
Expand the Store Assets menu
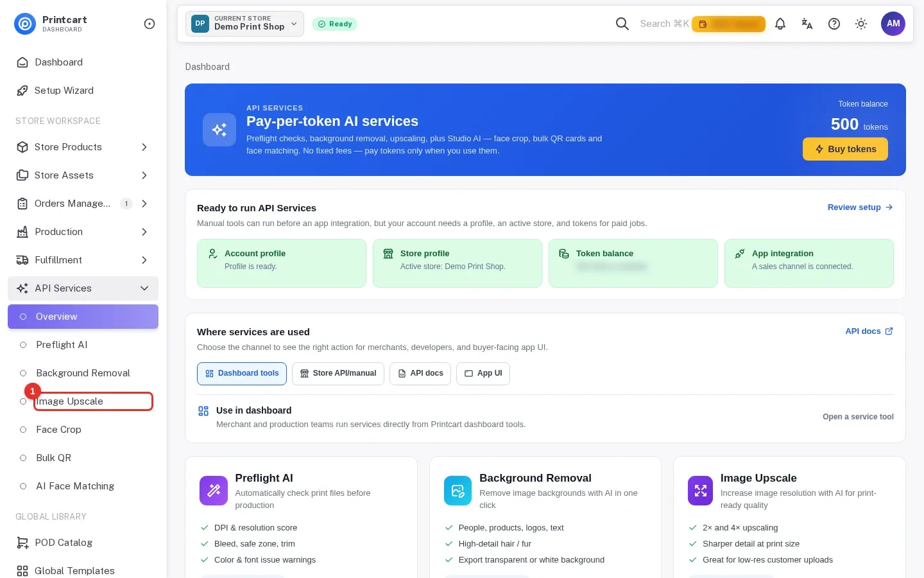click(83, 175)
